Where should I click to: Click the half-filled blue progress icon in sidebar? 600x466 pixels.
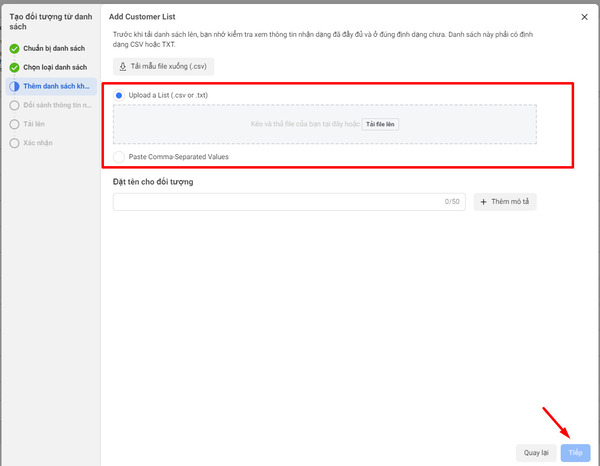pyautogui.click(x=14, y=86)
